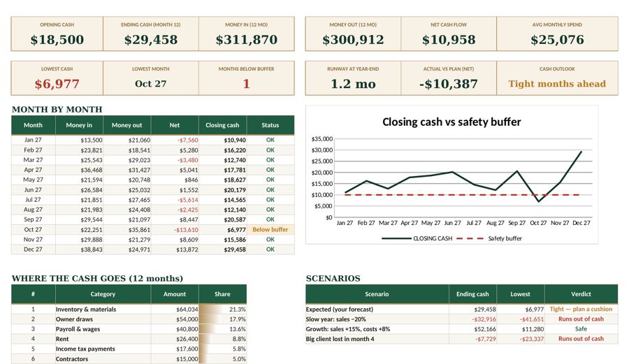The image size is (629, 364).
Task: Select the Money in column header
Action: (79, 125)
